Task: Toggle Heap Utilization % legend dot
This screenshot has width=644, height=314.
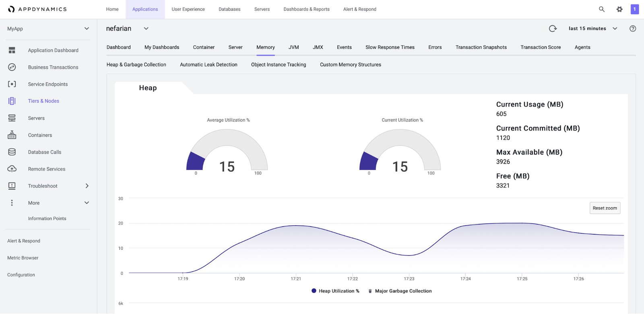Action: (314, 291)
